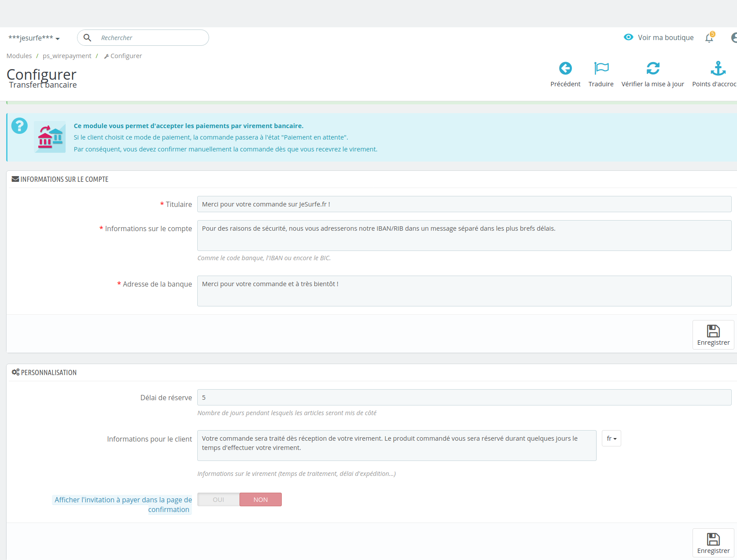737x560 pixels.
Task: Click the help question mark icon
Action: point(19,126)
